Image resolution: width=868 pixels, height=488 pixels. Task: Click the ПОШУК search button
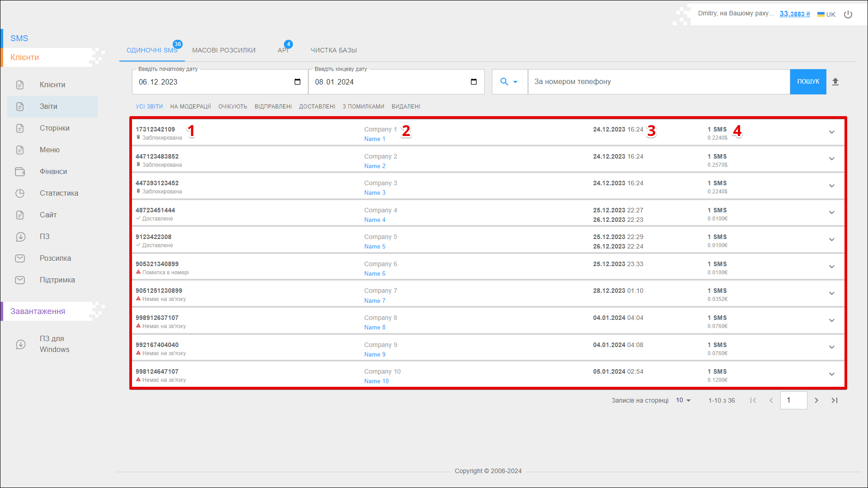pyautogui.click(x=808, y=82)
